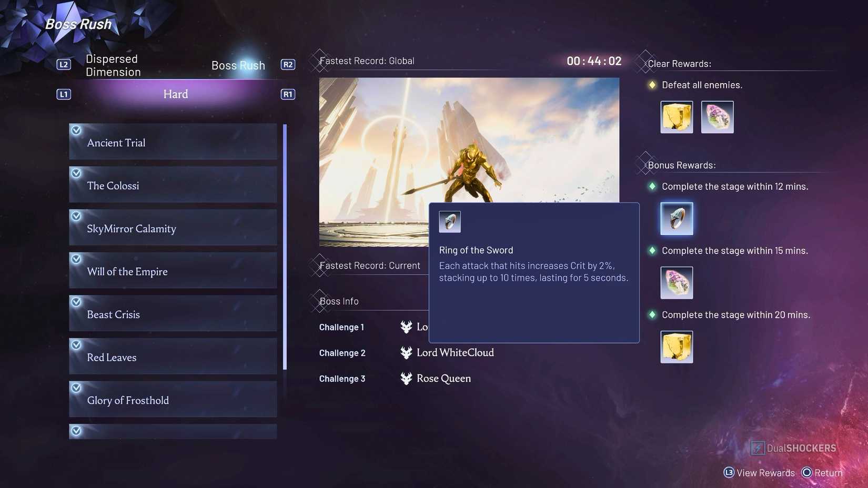Image resolution: width=868 pixels, height=488 pixels.
Task: Click the Ancient Trial completion checkmark
Action: tap(76, 130)
